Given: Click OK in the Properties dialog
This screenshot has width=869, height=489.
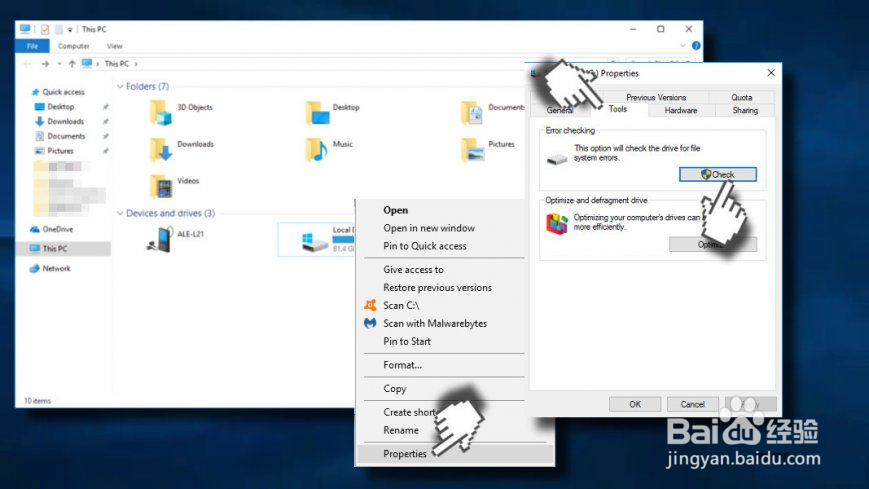Looking at the screenshot, I should [635, 404].
